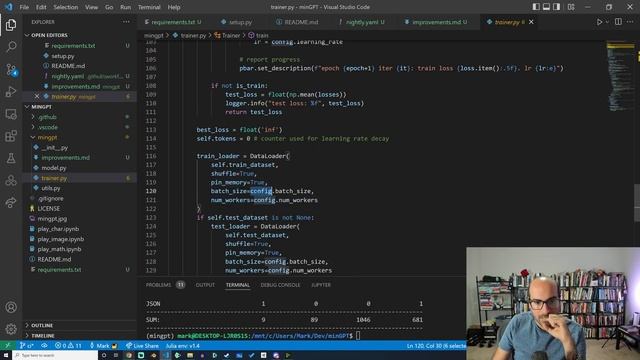
Task: Open the Live Share arrow view in activity bar
Action: tap(11, 202)
